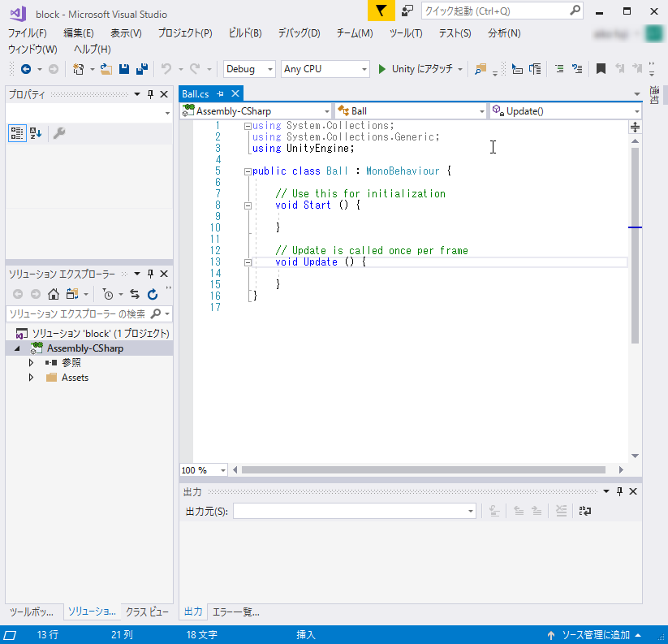Click the comment out lines icon
Screen dimensions: 668x644
click(559, 68)
